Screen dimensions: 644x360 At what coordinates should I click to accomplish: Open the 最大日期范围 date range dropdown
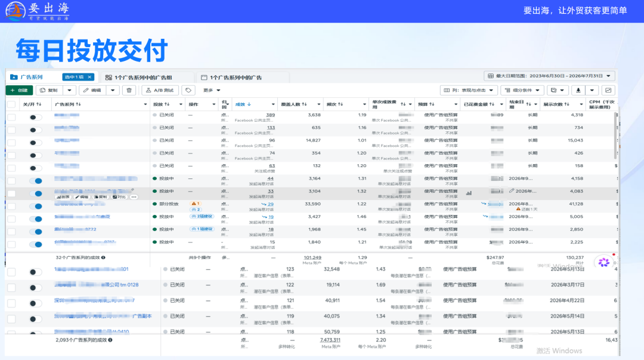coord(549,76)
